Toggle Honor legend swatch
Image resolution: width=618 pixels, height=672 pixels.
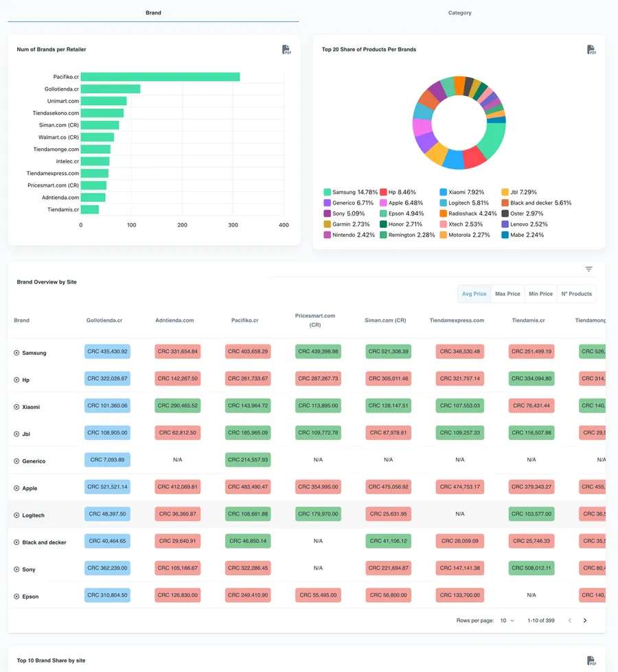click(x=383, y=224)
